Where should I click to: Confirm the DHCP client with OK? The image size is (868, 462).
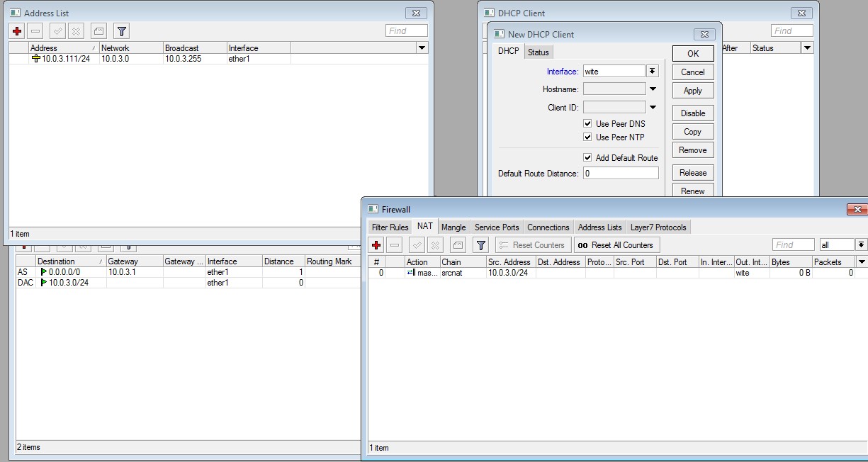point(693,54)
